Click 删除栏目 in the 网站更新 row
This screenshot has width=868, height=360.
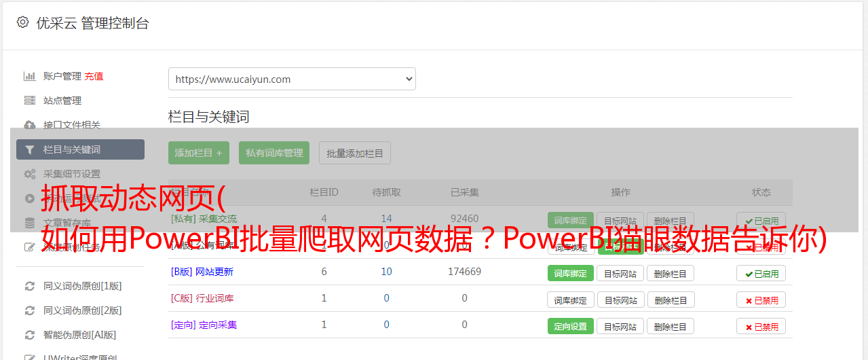point(671,273)
